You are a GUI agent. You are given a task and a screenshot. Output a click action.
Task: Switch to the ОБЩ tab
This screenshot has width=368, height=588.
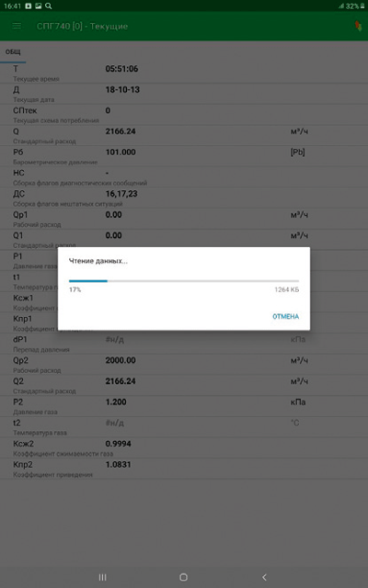(13, 52)
